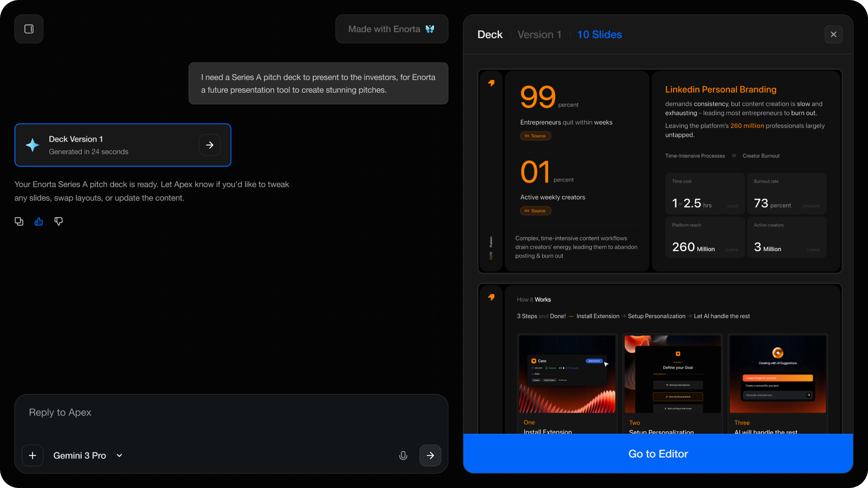The height and width of the screenshot is (488, 868).
Task: Click the Install Extension step thumbnail
Action: 567,374
